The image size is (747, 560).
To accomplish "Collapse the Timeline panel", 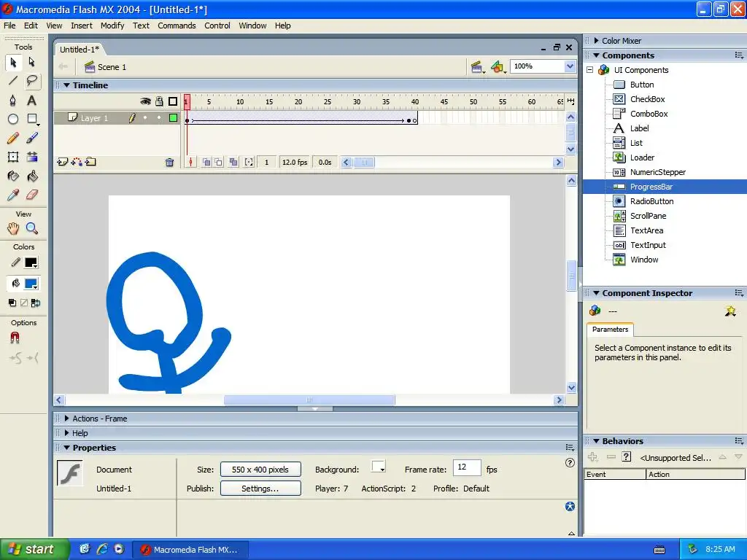I will (66, 85).
